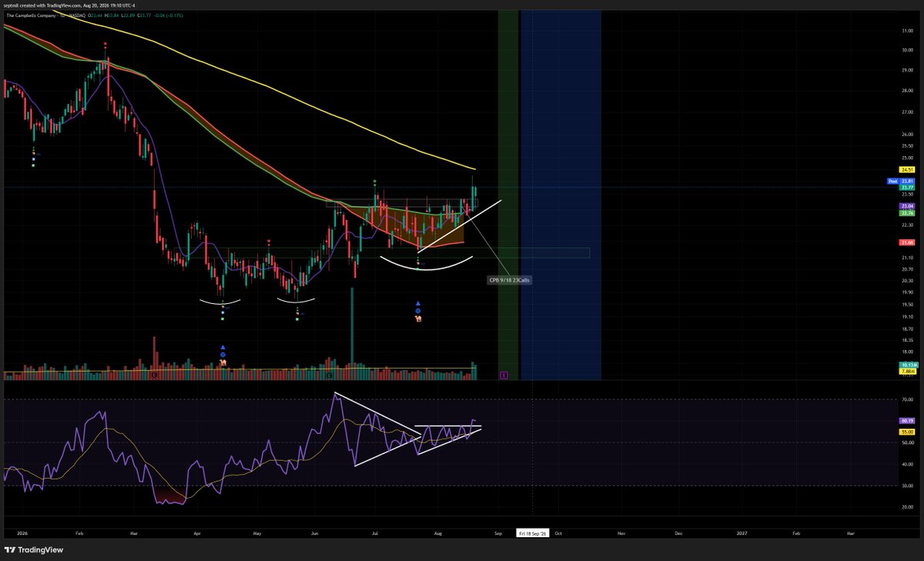Click the 27.00 price scale value
Viewport: 924px width, 561px height.
(906, 112)
